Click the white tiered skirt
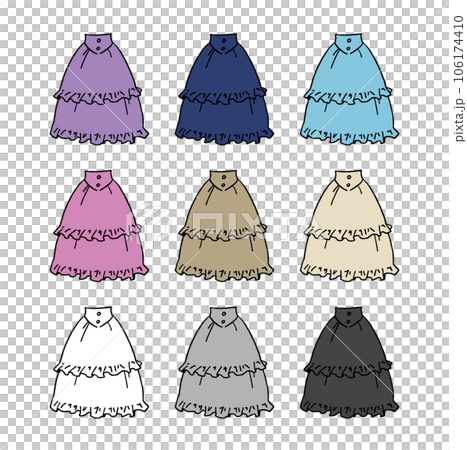 coord(99,362)
